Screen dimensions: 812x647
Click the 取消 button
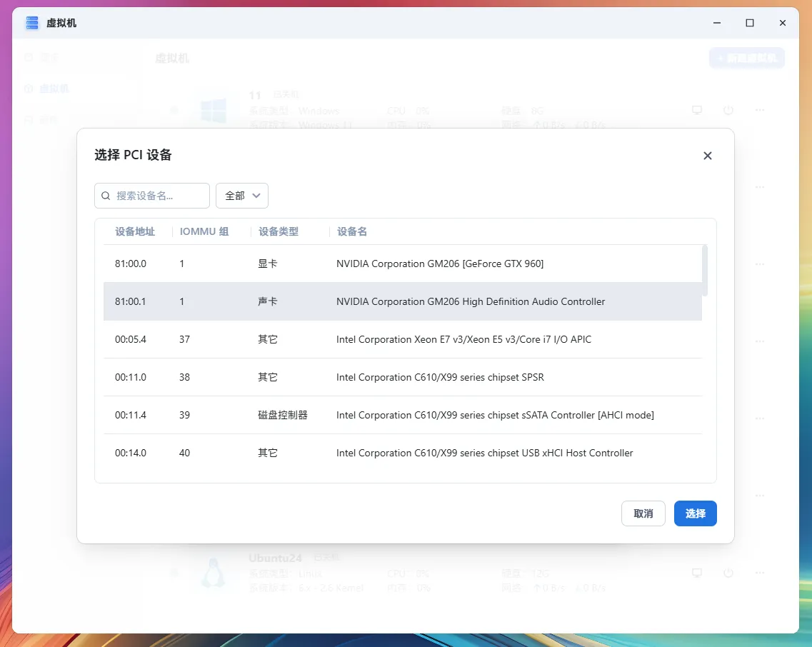[643, 513]
